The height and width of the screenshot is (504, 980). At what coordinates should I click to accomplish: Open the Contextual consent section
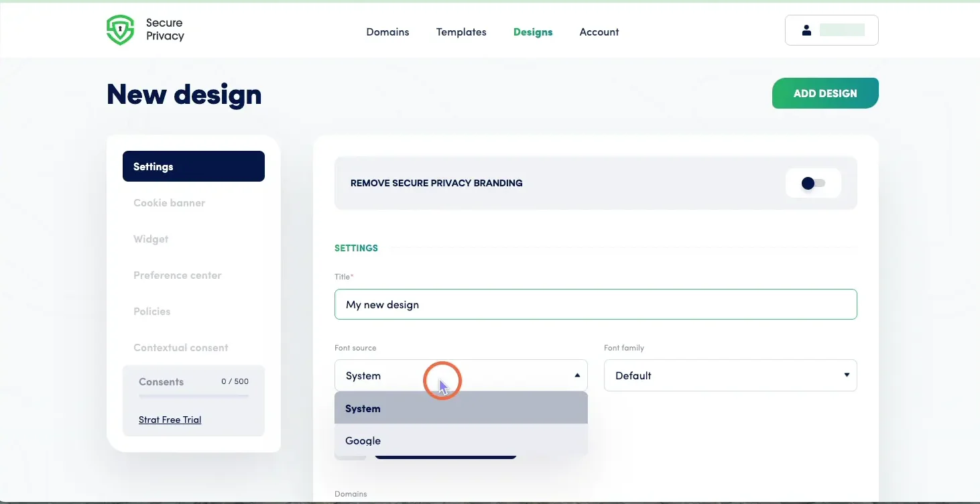pyautogui.click(x=180, y=347)
